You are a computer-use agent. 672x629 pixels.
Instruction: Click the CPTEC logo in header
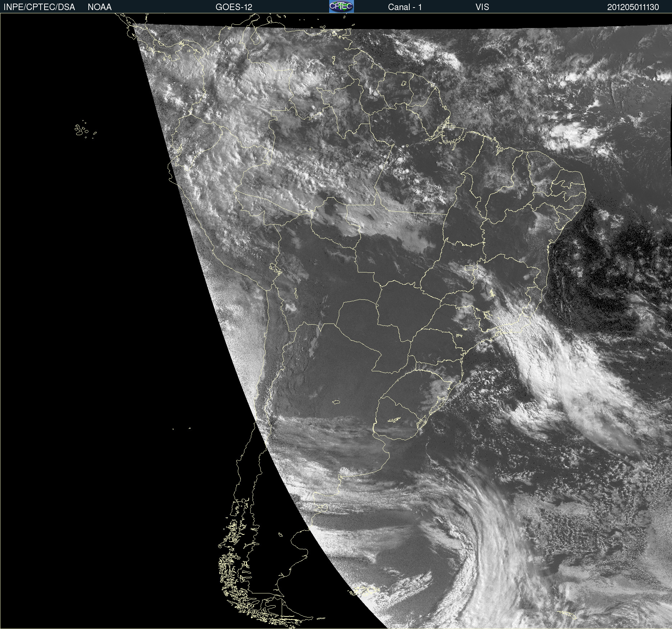[341, 6]
